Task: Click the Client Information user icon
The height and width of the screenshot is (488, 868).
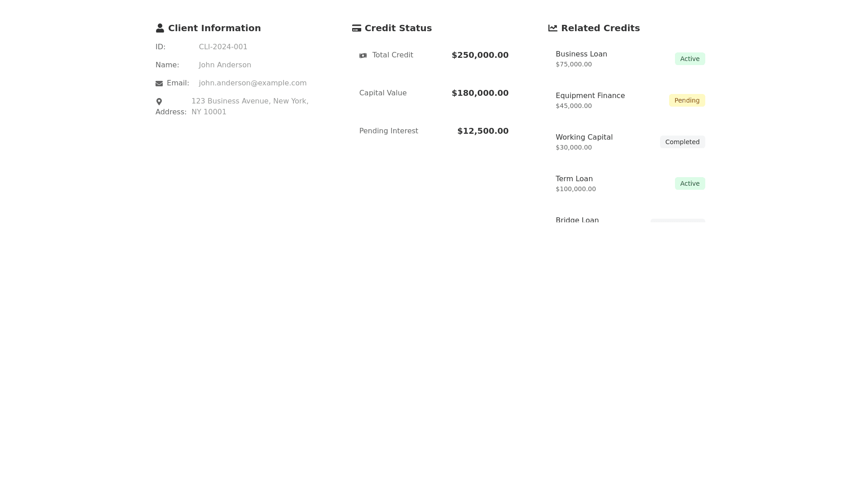Action: [x=160, y=28]
